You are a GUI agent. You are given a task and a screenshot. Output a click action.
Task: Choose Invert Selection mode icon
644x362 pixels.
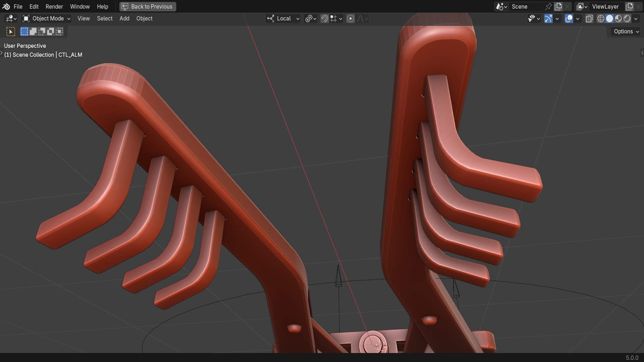click(50, 32)
